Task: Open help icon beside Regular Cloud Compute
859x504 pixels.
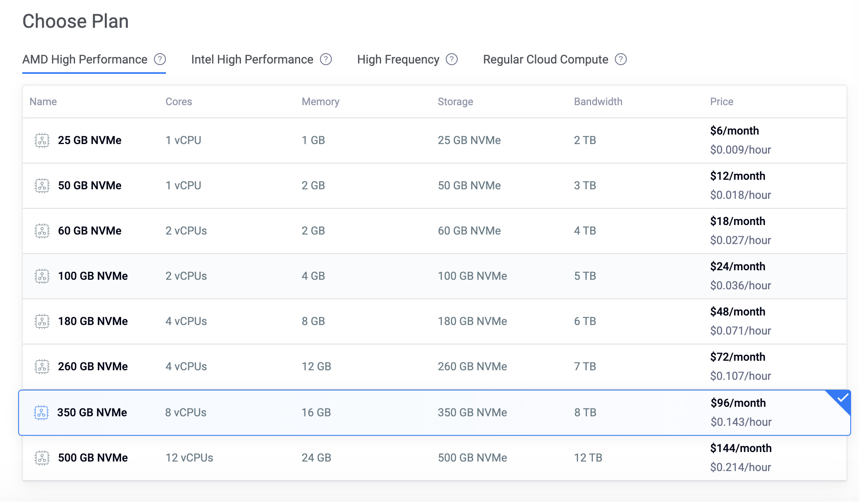Action: coord(621,60)
